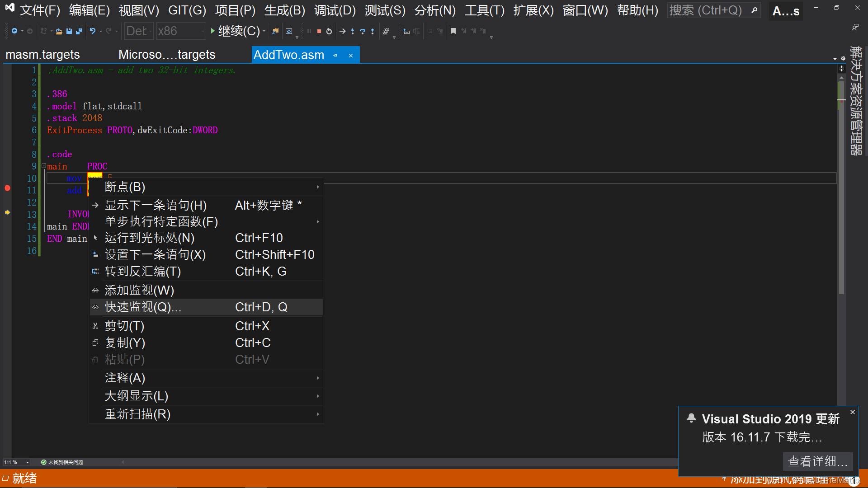The width and height of the screenshot is (868, 488).
Task: Click the Open File folder icon
Action: pyautogui.click(x=59, y=31)
